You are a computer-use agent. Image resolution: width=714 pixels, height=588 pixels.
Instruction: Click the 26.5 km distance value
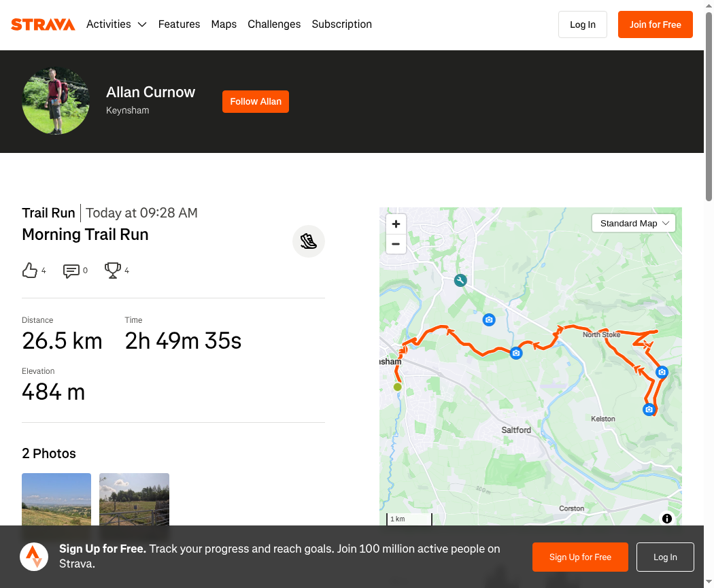pos(62,341)
